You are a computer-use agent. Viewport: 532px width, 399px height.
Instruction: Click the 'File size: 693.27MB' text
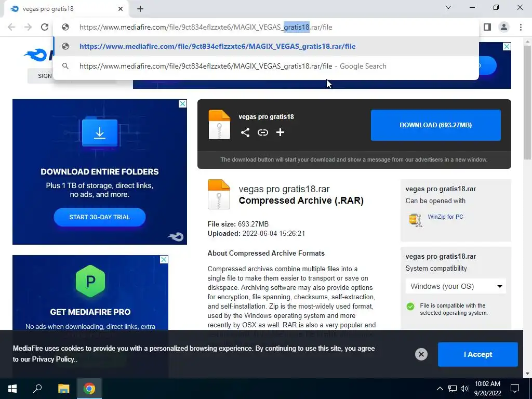(238, 224)
